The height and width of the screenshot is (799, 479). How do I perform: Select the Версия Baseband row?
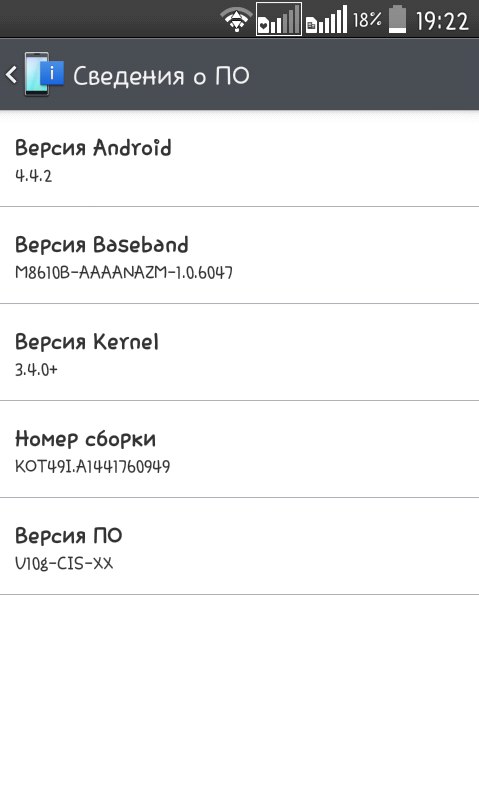point(240,255)
